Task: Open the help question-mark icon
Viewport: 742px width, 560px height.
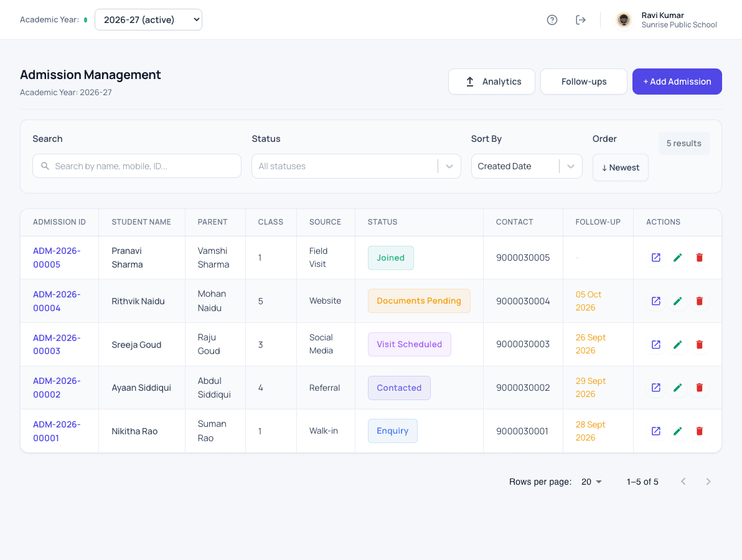Action: (552, 20)
